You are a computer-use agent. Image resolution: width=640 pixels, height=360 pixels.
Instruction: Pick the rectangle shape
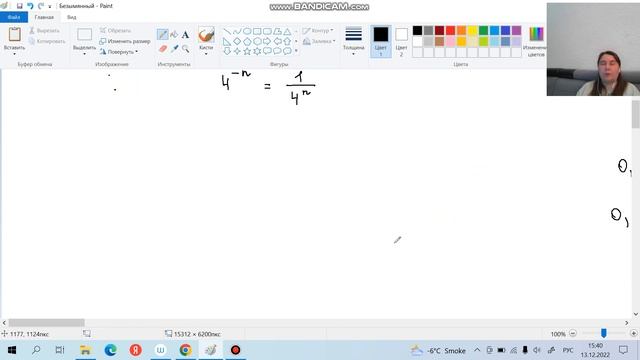(257, 31)
